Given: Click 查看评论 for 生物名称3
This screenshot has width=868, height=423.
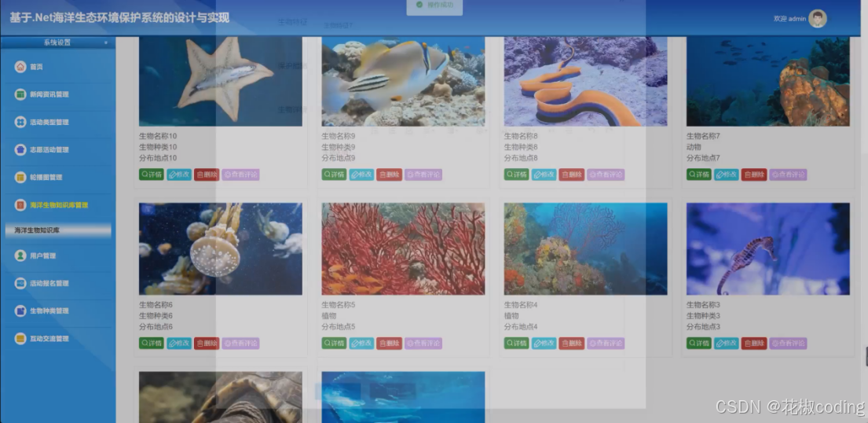Looking at the screenshot, I should coord(789,343).
